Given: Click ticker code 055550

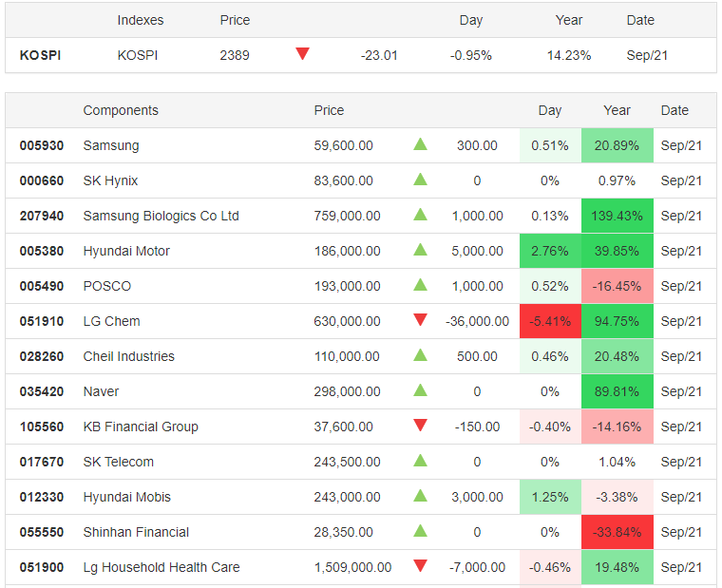Looking at the screenshot, I should coord(42,532).
